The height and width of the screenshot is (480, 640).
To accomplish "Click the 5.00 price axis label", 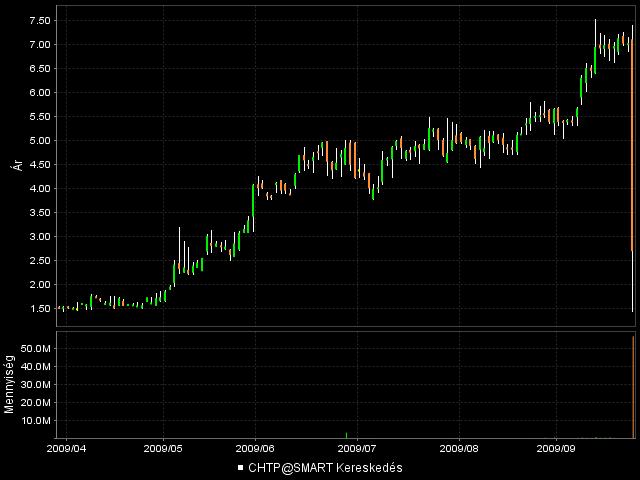I will [40, 141].
